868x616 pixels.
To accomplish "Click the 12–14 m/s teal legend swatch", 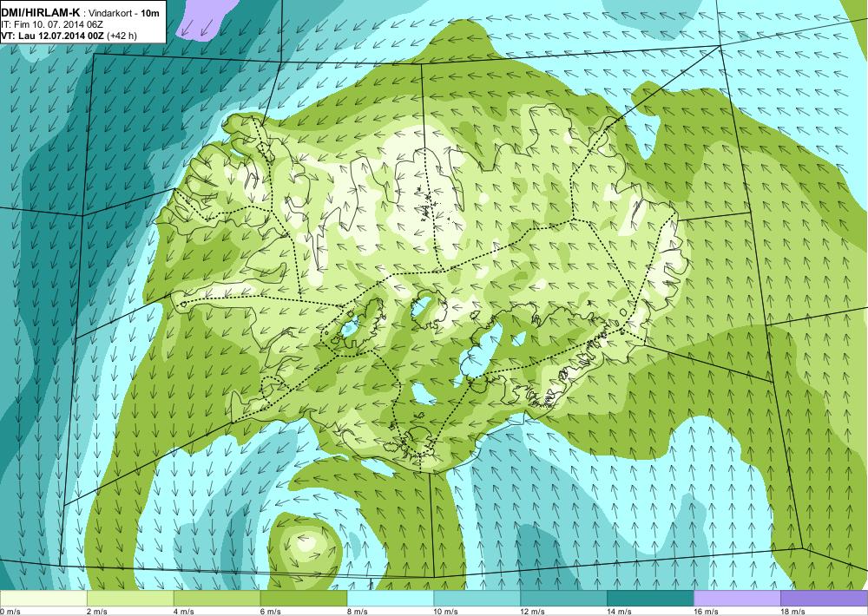I will click(563, 599).
